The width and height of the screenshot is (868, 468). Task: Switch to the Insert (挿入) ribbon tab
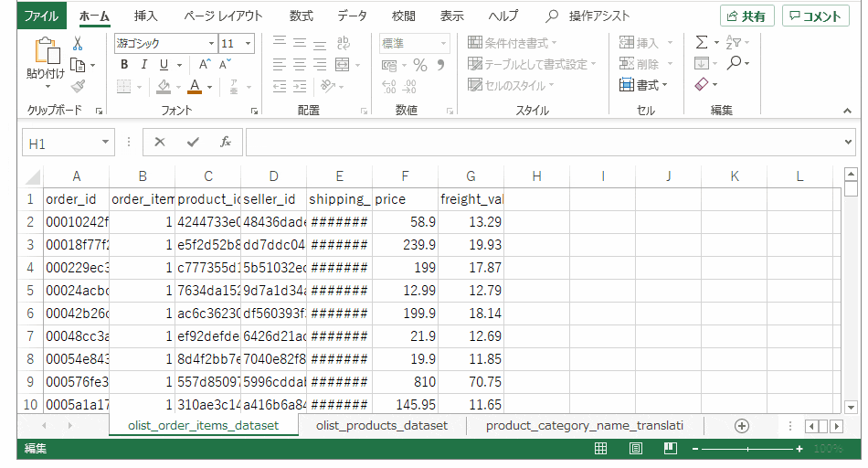(145, 16)
